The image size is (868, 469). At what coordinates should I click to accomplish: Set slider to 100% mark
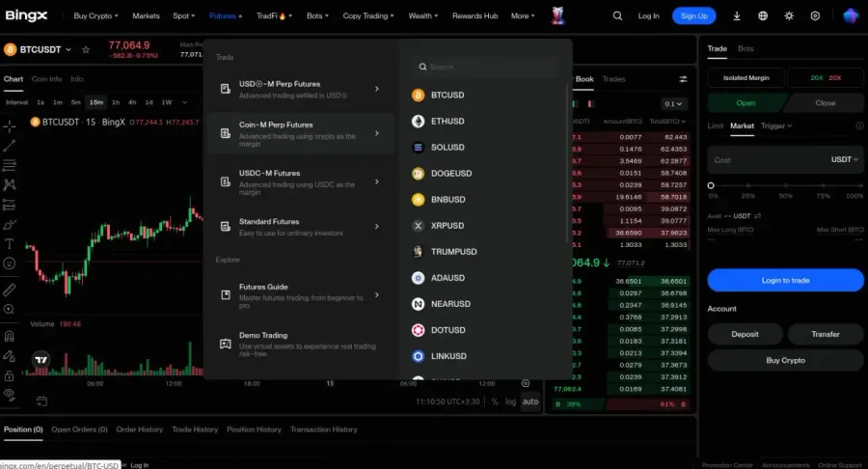click(x=859, y=185)
